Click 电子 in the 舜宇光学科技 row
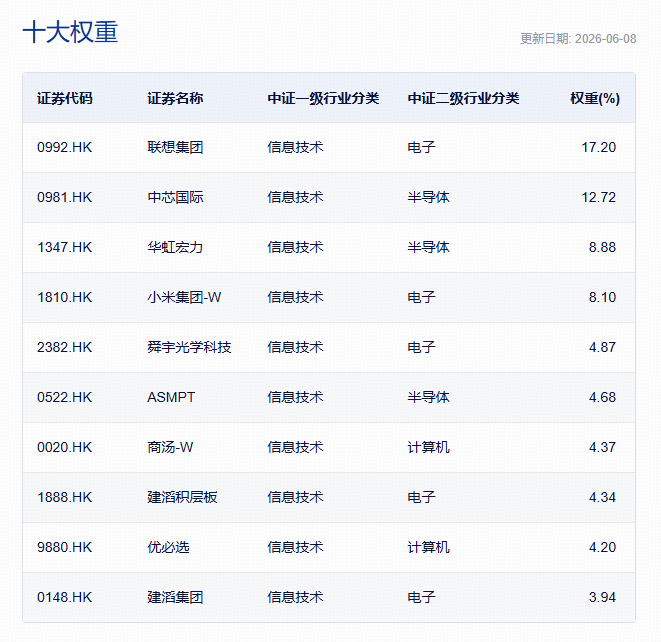The image size is (661, 642). click(421, 347)
